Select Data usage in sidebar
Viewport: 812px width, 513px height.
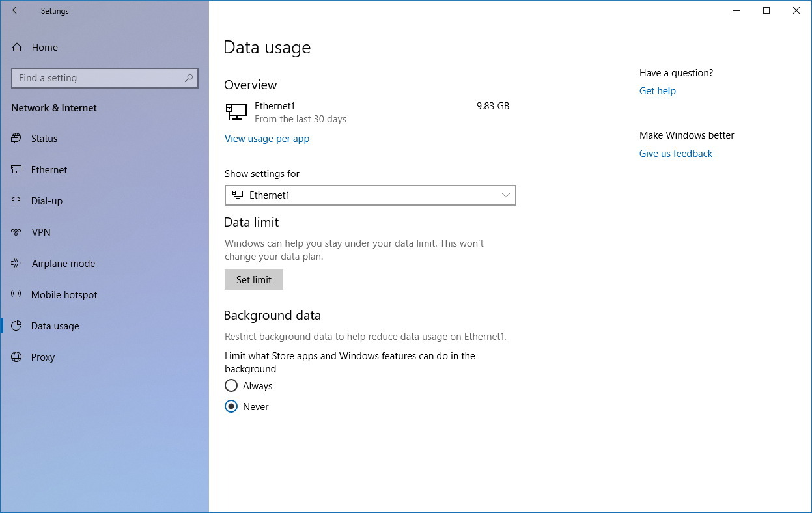pyautogui.click(x=104, y=326)
